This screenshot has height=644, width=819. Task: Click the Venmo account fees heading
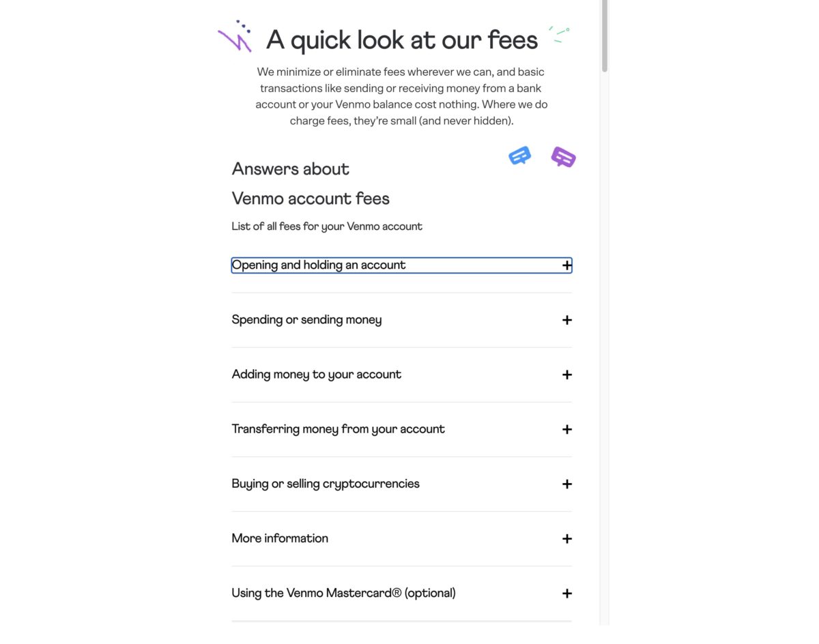click(311, 199)
